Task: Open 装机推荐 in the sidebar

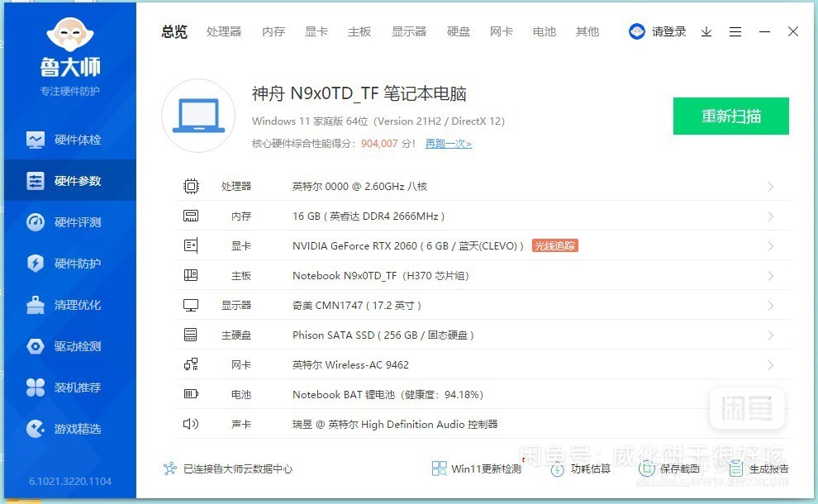Action: click(68, 388)
